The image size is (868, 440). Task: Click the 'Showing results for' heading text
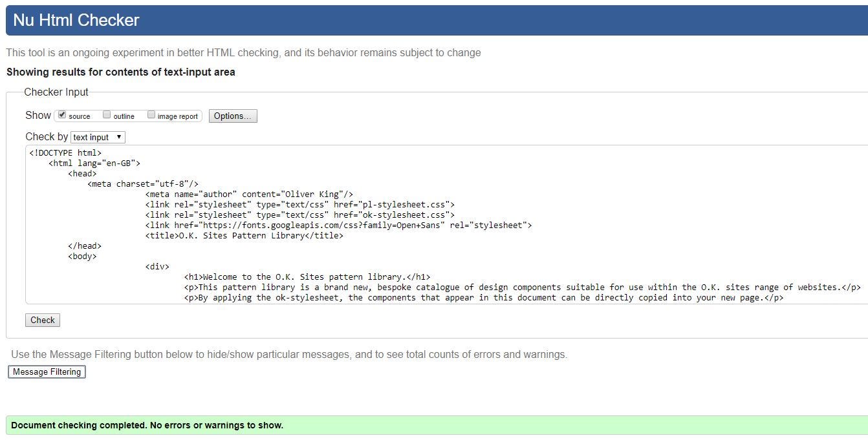click(121, 72)
